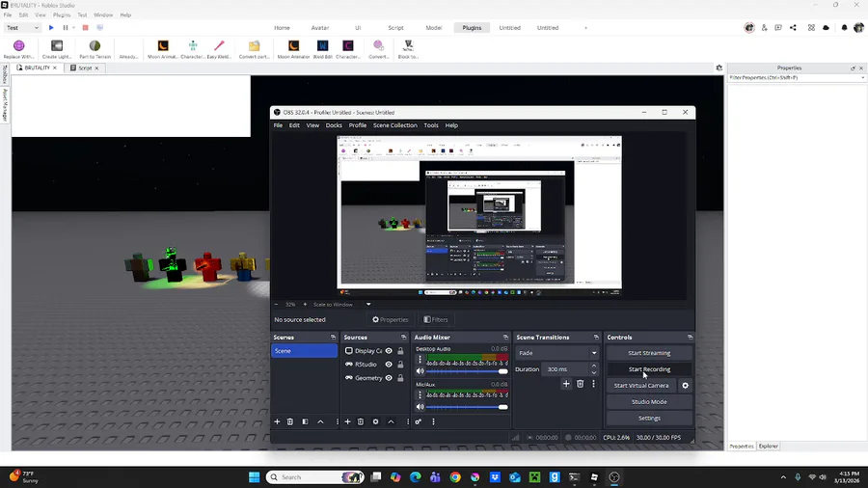The image size is (868, 488).
Task: Hide the Display Capture source
Action: pos(389,351)
